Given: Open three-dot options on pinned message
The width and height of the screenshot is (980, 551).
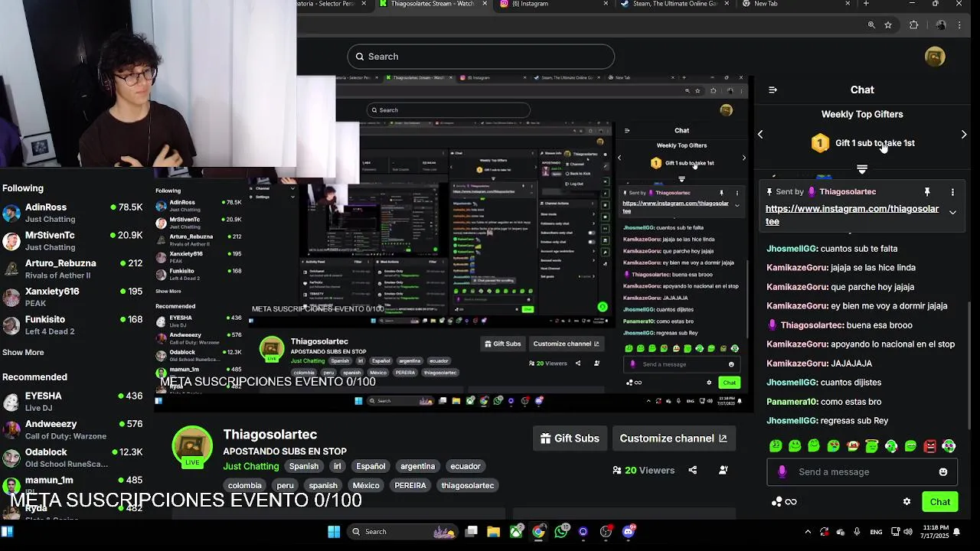Looking at the screenshot, I should (952, 191).
